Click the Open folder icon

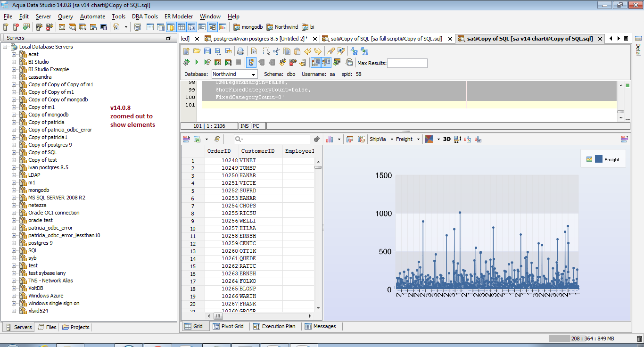coord(197,51)
